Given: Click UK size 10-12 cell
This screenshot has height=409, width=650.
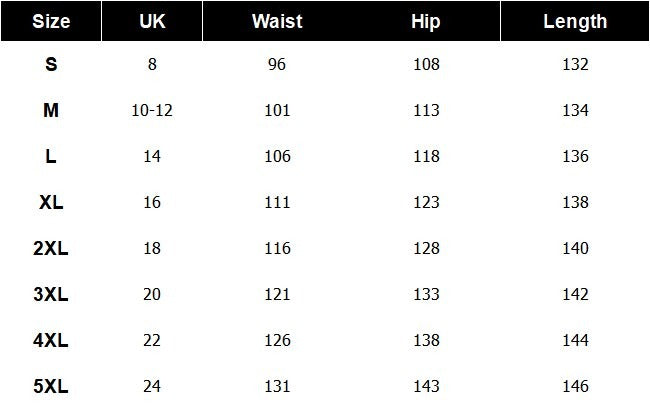Looking at the screenshot, I should click(x=152, y=111).
